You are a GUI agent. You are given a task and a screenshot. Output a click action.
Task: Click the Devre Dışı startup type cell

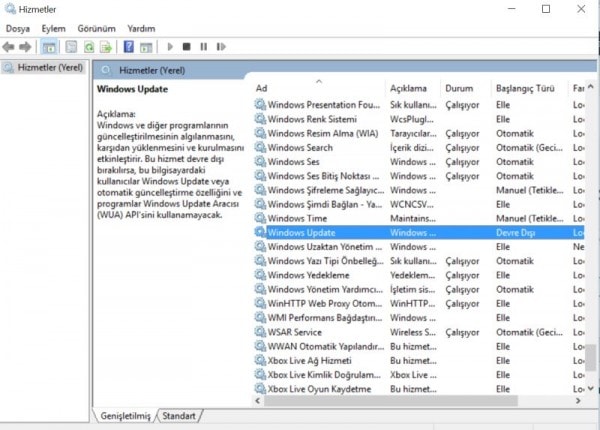tap(515, 233)
